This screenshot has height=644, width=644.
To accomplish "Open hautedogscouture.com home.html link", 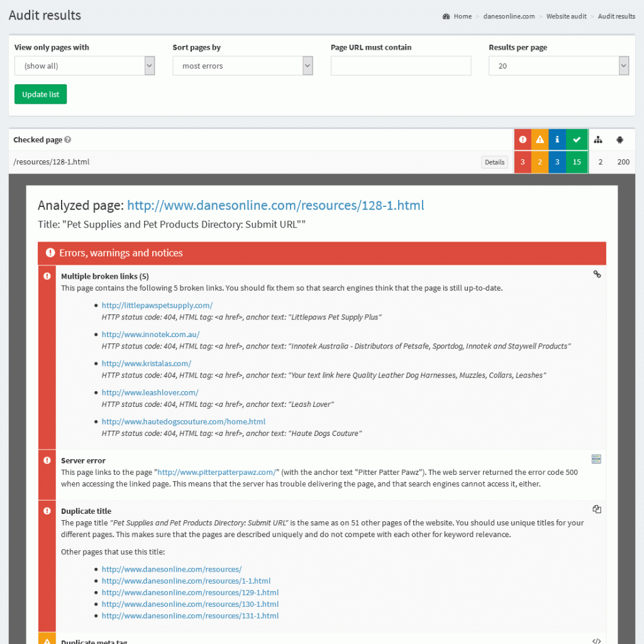I will tap(184, 421).
